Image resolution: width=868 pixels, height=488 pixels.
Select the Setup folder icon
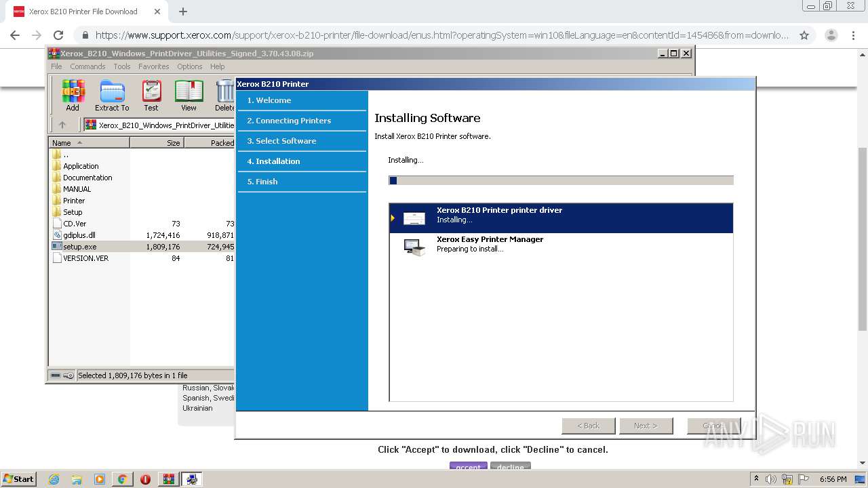pos(57,212)
